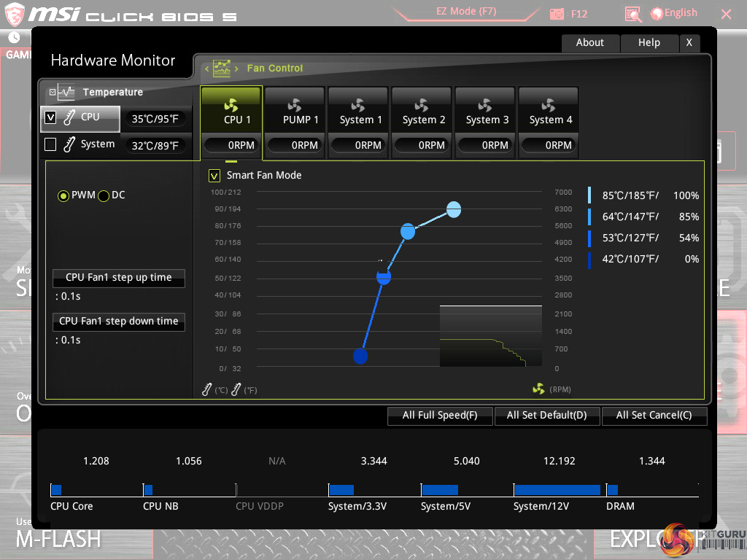Click the CPU 1 fan icon
Viewport: 747px width, 560px height.
pos(231,105)
